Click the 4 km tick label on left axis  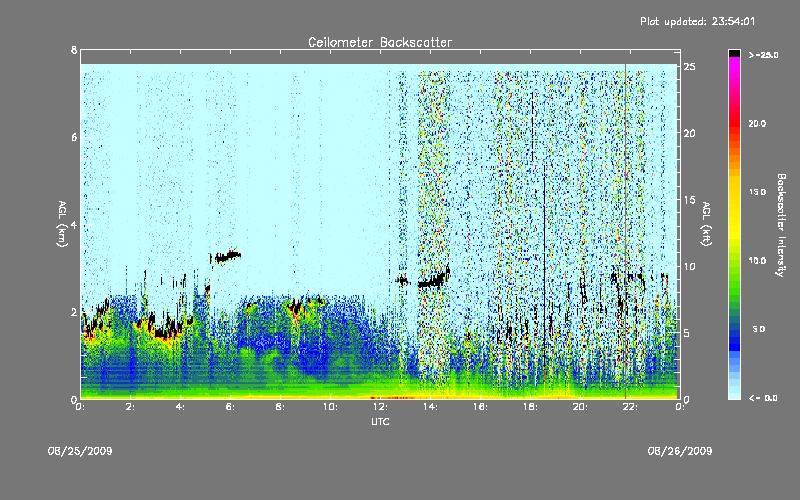(x=74, y=224)
